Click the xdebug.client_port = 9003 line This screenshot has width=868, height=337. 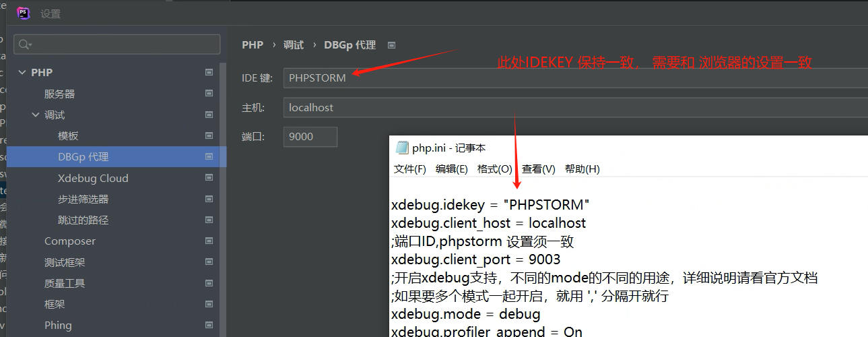(476, 259)
